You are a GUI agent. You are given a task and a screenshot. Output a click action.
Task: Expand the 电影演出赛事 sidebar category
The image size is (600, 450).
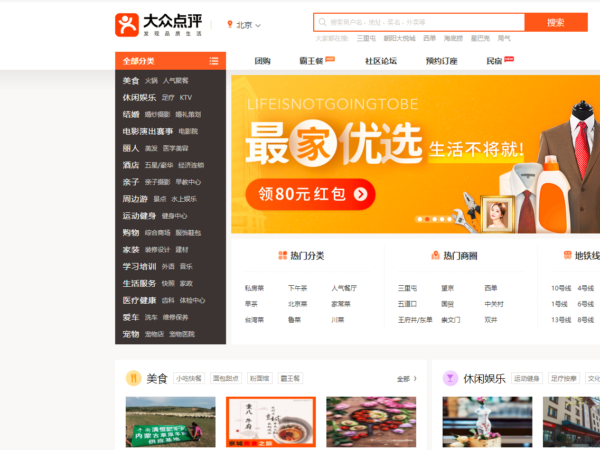click(148, 131)
